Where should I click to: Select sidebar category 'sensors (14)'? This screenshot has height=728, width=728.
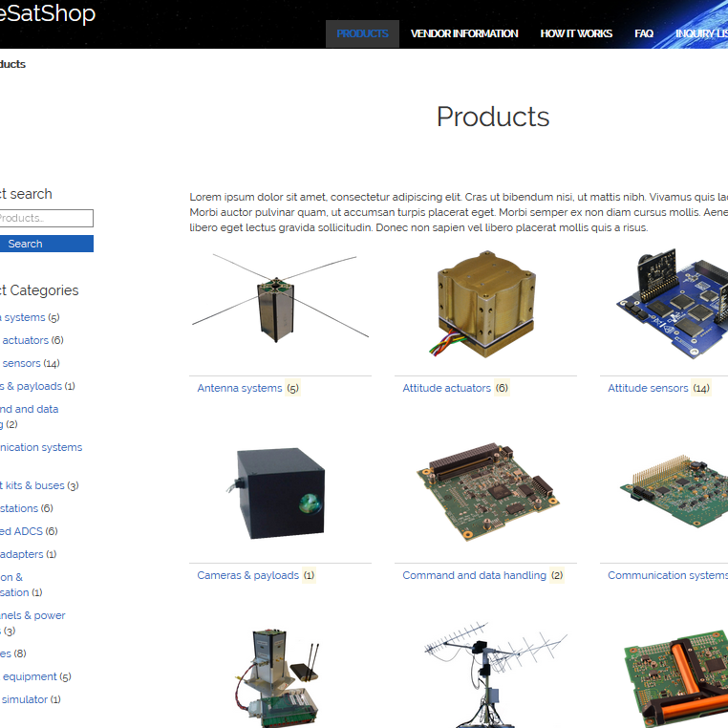(x=30, y=363)
